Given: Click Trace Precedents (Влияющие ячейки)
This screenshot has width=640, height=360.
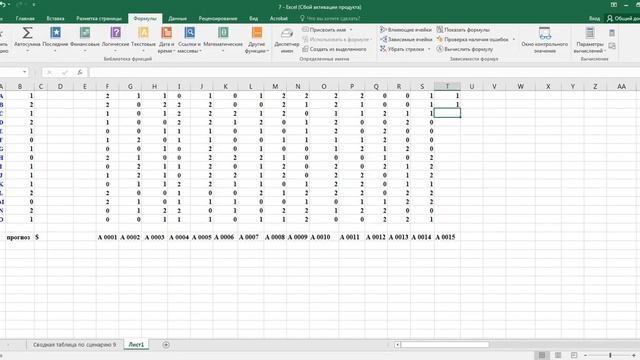Looking at the screenshot, I should [406, 30].
